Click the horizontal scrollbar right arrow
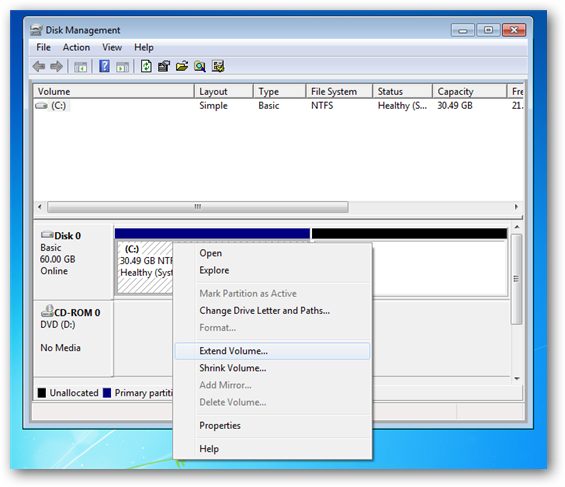This screenshot has height=487, width=565. [516, 207]
